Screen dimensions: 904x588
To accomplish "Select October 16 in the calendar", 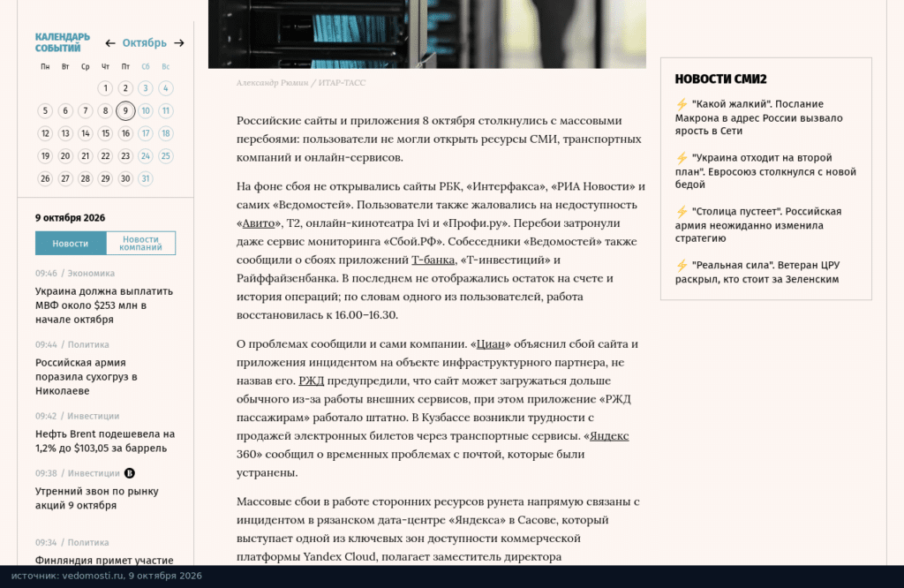I will [x=125, y=133].
